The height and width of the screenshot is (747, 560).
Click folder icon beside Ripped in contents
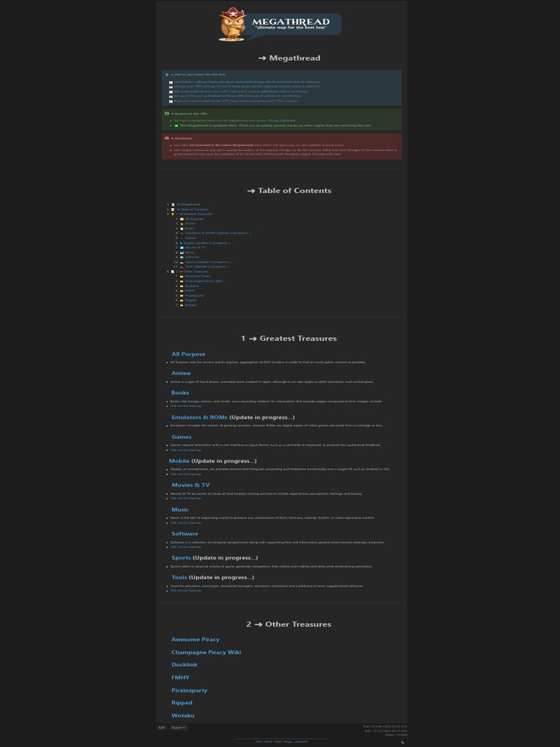[182, 301]
